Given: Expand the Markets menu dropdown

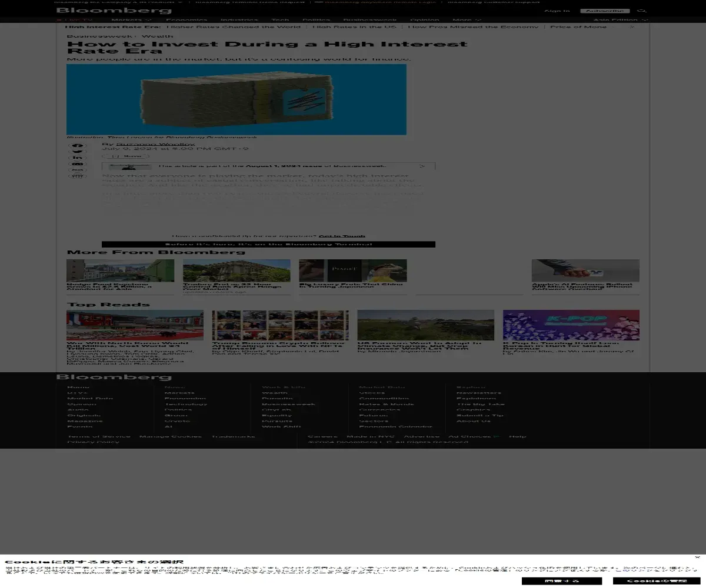Looking at the screenshot, I should (131, 20).
